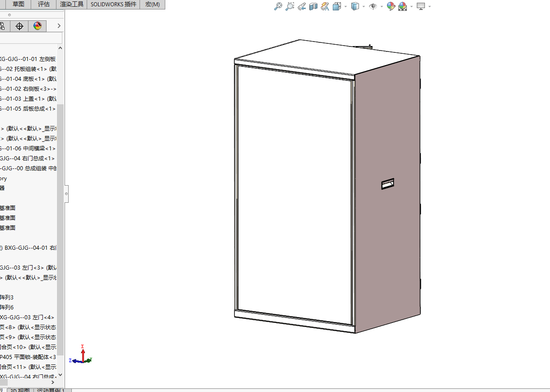Select the 合页<10> component
This screenshot has width=550, height=392.
coord(28,347)
